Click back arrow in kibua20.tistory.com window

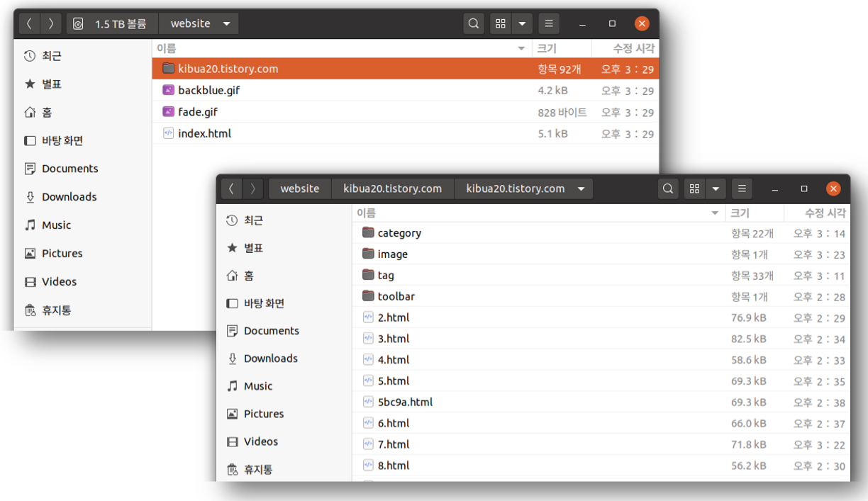[x=231, y=188]
